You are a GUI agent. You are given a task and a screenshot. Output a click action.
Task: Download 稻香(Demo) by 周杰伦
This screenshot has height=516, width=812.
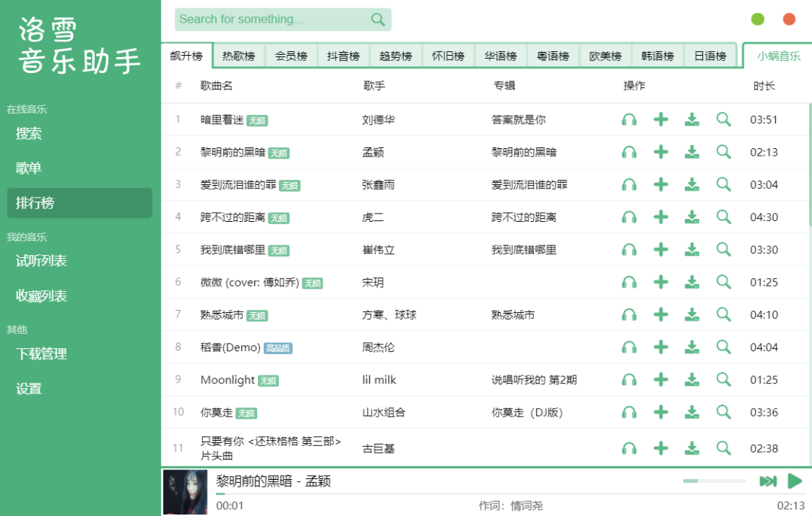tap(692, 347)
